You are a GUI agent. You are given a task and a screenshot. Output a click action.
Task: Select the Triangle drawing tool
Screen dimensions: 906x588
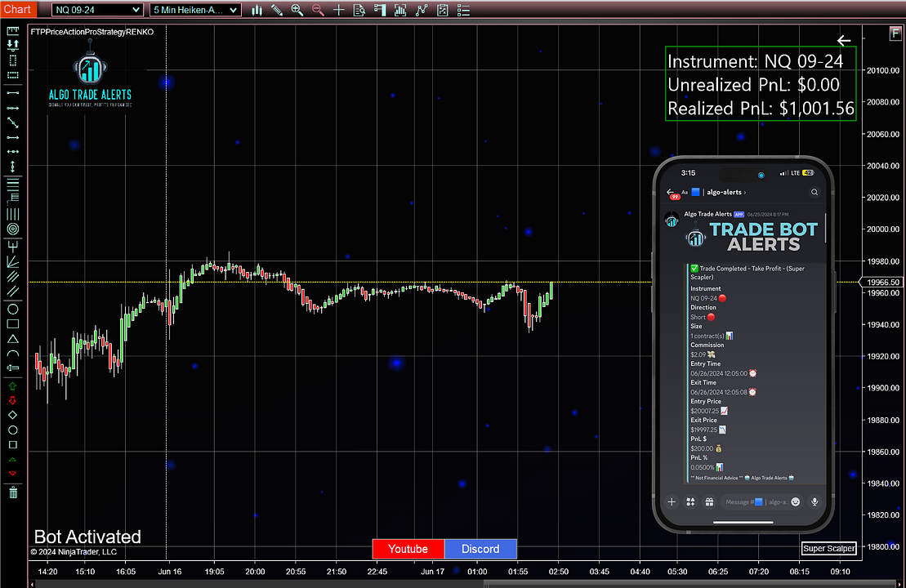click(13, 339)
